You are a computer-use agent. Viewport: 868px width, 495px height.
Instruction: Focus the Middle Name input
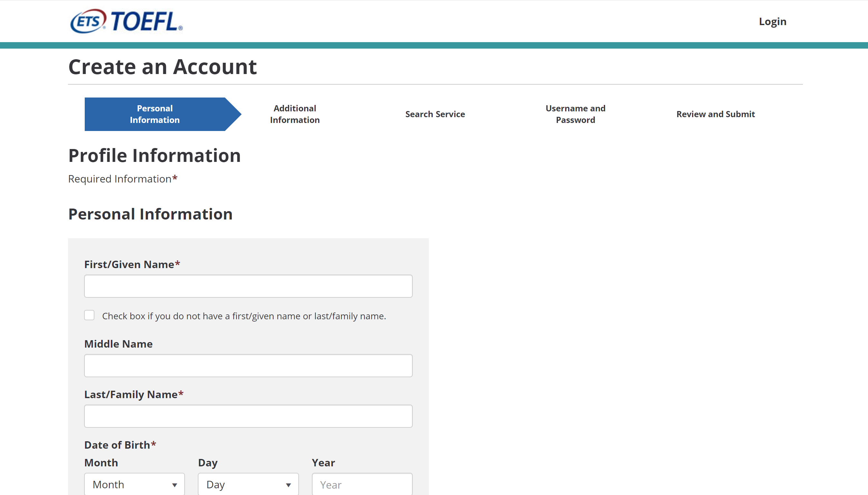248,366
